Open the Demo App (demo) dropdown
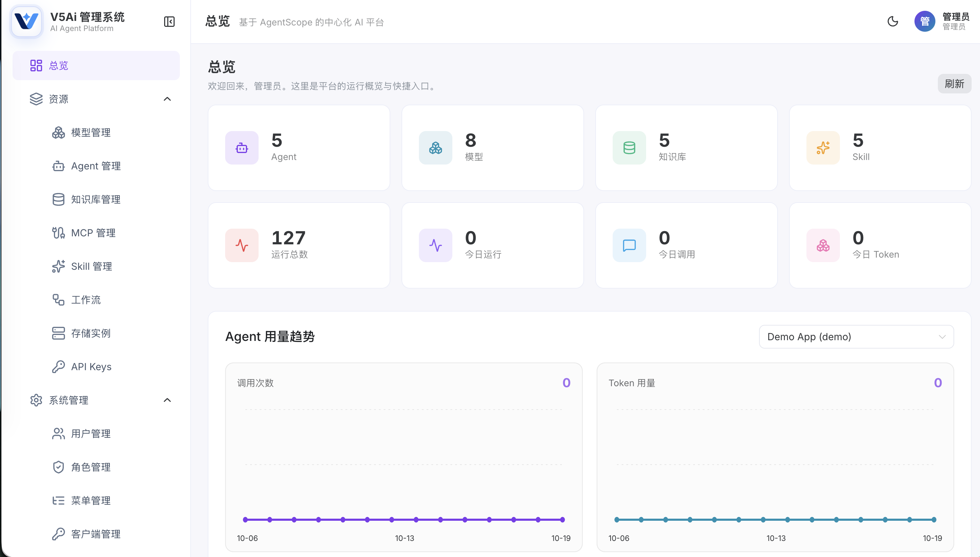Viewport: 980px width, 557px height. point(856,337)
